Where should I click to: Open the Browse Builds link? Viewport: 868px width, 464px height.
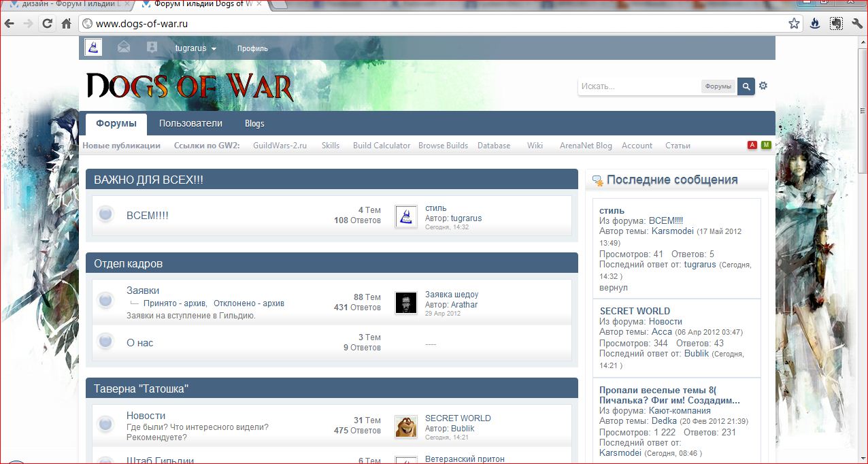tap(443, 146)
